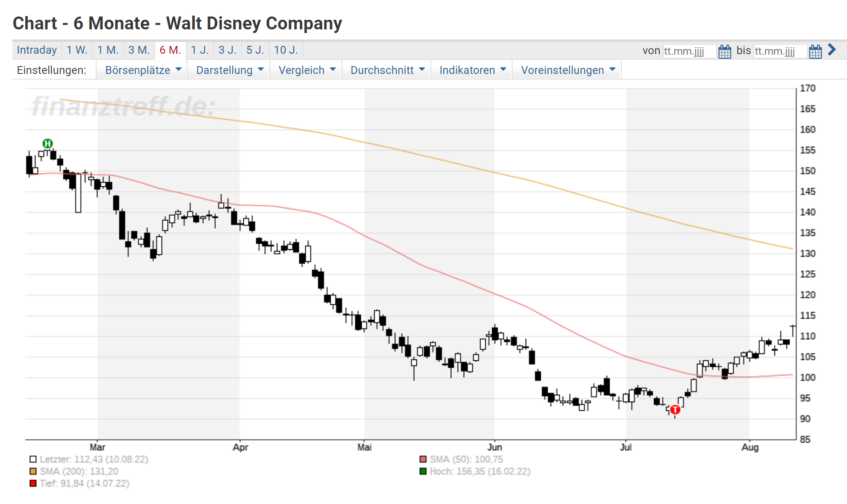Click the chart title 'Walt Disney Company'

click(x=254, y=23)
